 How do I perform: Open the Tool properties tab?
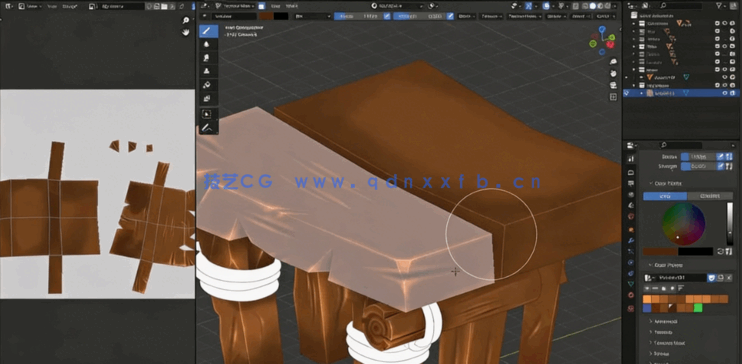tap(630, 159)
